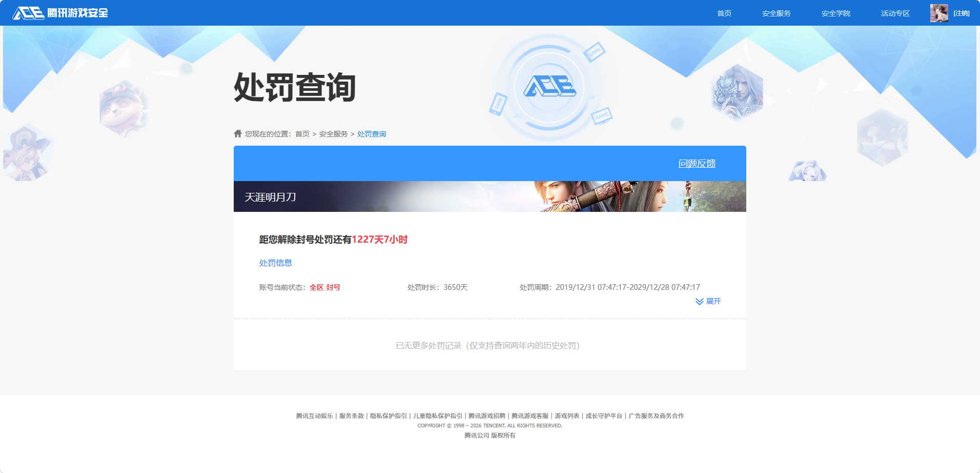This screenshot has height=473, width=980.
Task: Open 广告服务及商务合作 footer link
Action: click(x=656, y=416)
